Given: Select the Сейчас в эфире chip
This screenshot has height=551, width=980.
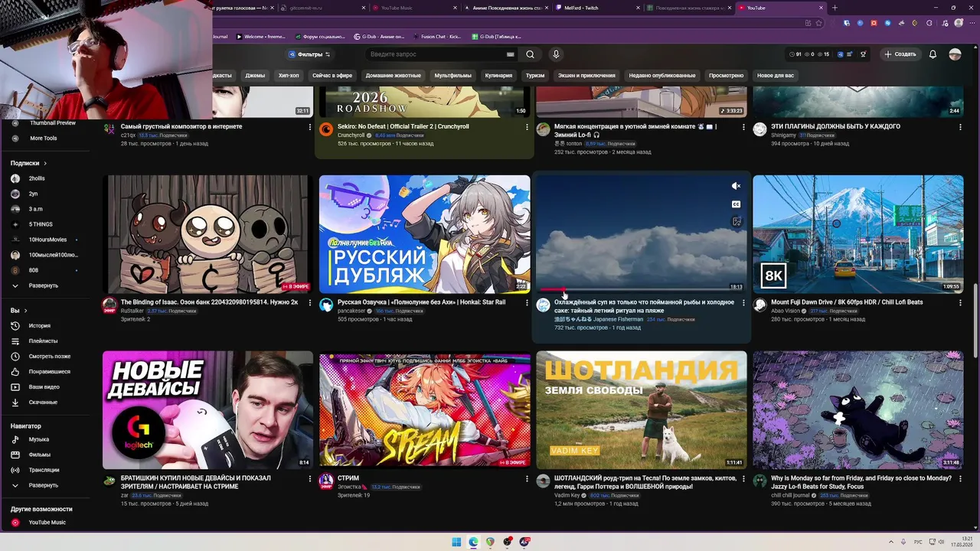Looking at the screenshot, I should tap(332, 76).
